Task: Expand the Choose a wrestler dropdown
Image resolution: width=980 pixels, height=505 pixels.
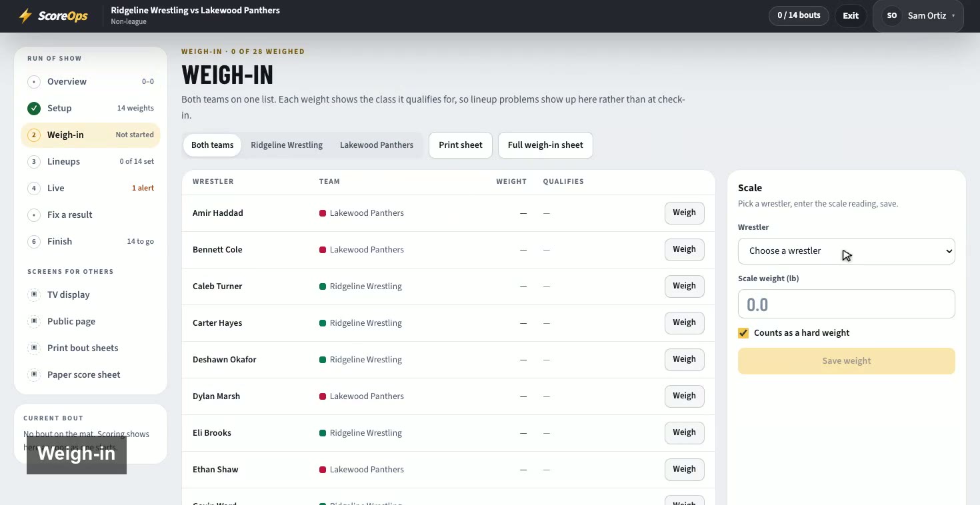Action: click(x=846, y=251)
